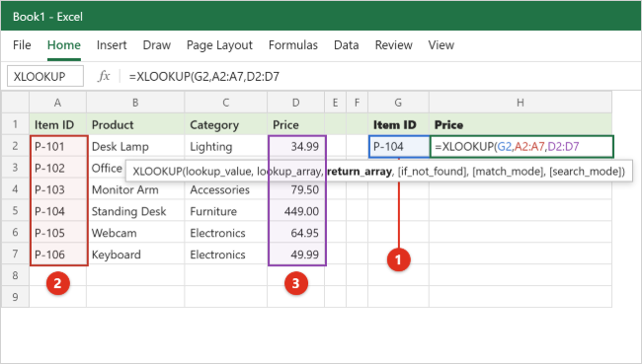Click the 'Price' header in column D
Image resolution: width=642 pixels, height=364 pixels.
click(296, 124)
